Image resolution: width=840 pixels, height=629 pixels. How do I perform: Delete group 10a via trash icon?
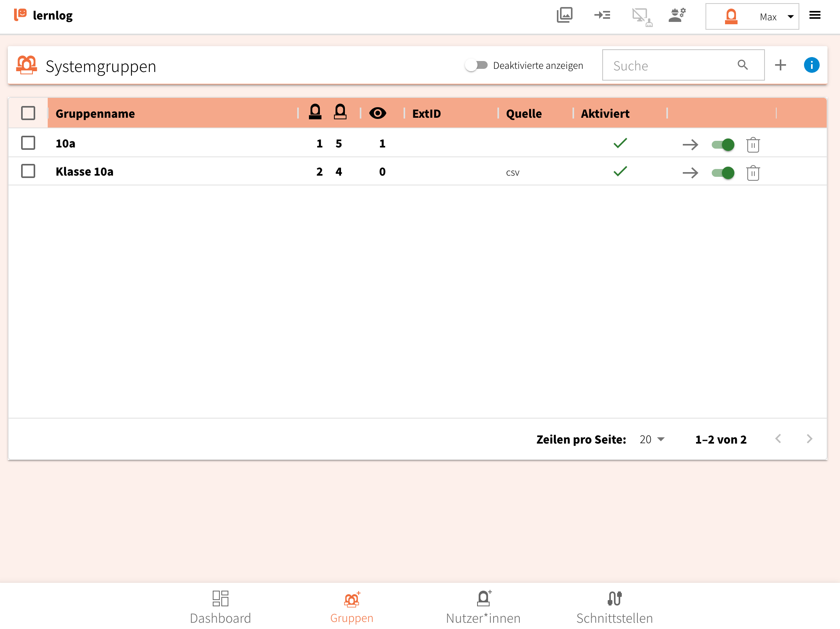[753, 145]
